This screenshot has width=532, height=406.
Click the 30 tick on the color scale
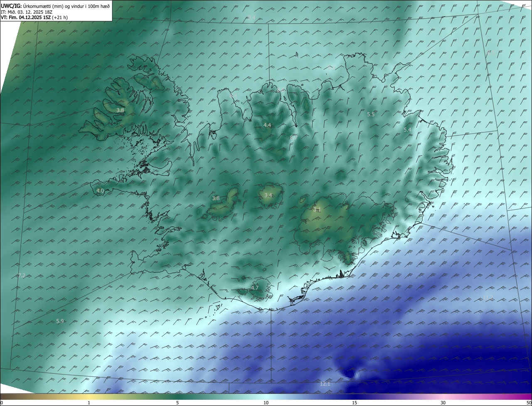pyautogui.click(x=443, y=403)
